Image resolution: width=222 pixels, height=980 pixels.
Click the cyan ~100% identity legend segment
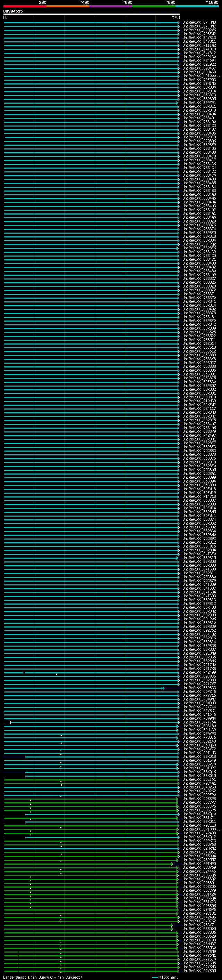[x=197, y=6]
